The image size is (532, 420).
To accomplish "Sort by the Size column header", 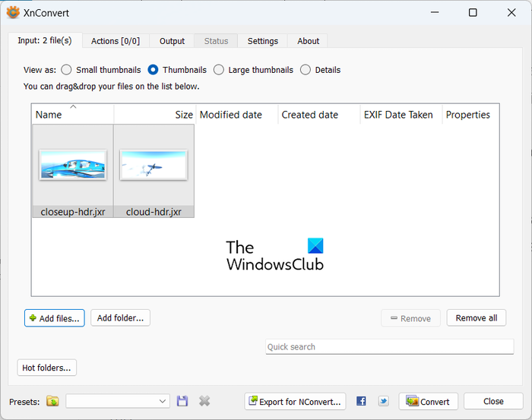I will click(x=155, y=114).
